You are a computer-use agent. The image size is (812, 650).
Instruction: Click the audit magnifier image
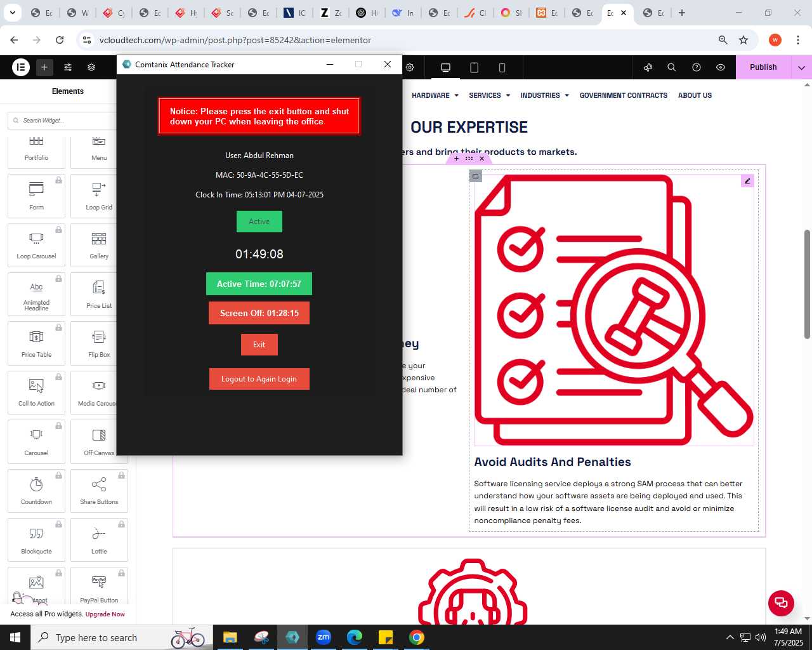point(614,310)
